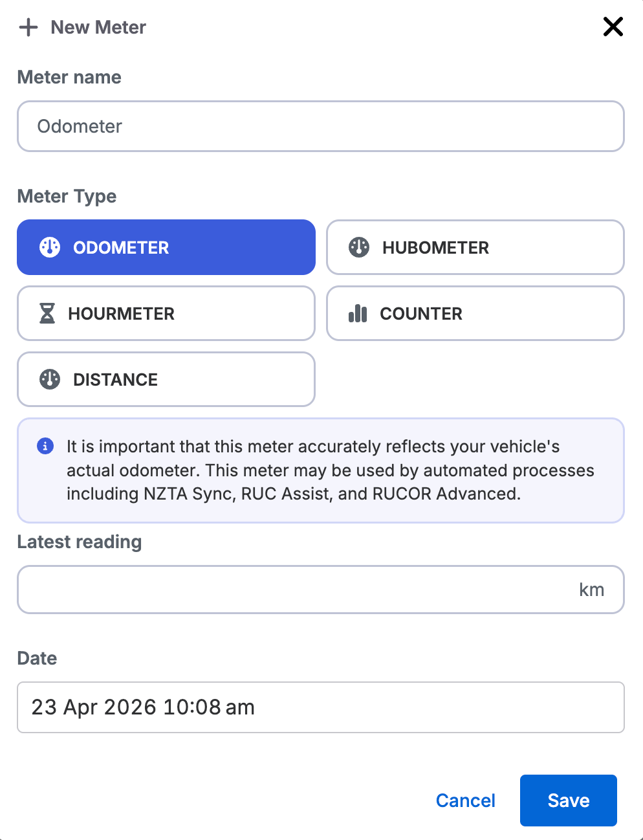Click the plus icon beside New Meter
Viewport: 643px width, 840px height.
(x=28, y=27)
